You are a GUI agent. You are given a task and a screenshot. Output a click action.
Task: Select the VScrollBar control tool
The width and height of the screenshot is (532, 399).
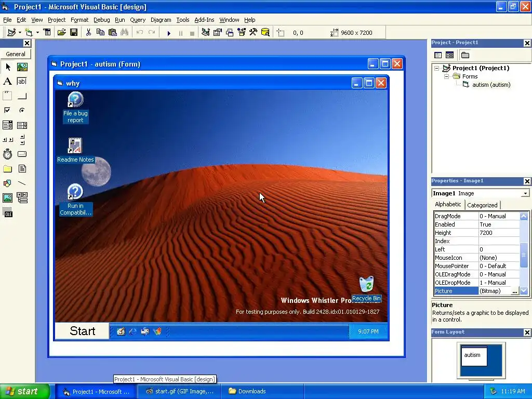(x=22, y=139)
